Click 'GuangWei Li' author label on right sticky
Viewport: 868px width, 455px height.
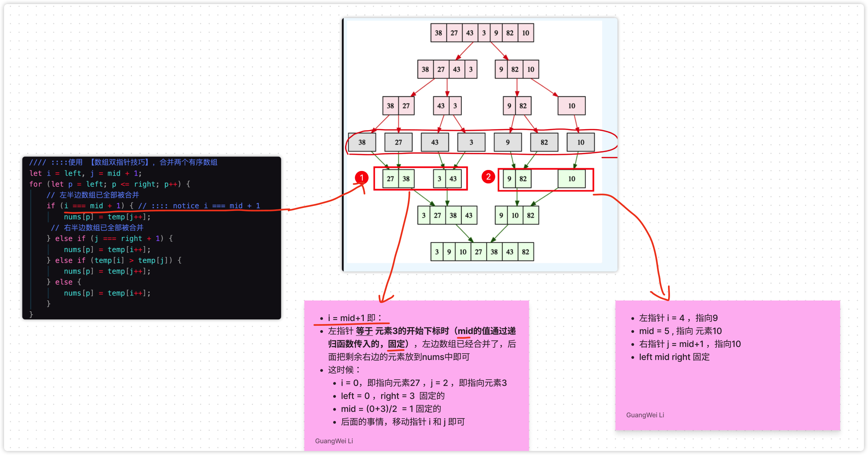tap(645, 415)
